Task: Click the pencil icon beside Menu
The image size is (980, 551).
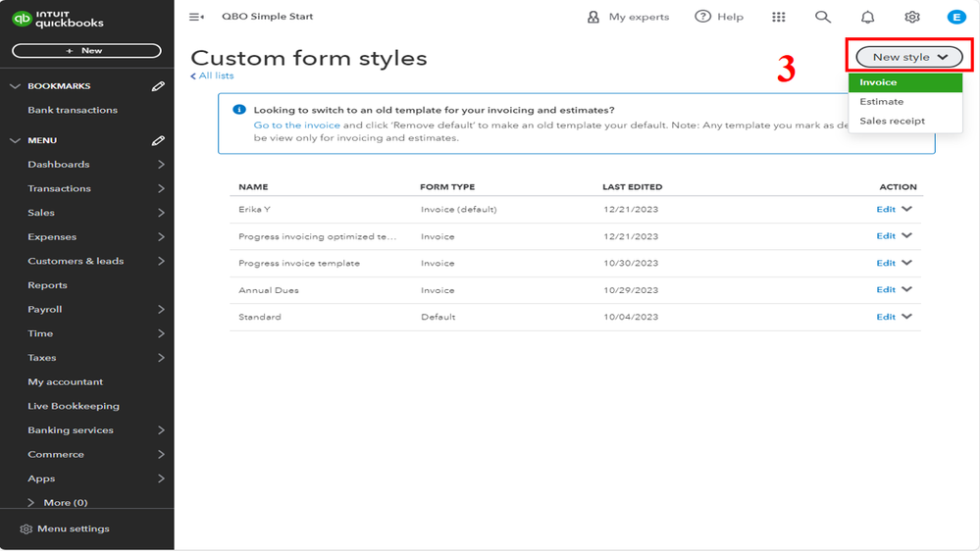Action: pyautogui.click(x=158, y=140)
